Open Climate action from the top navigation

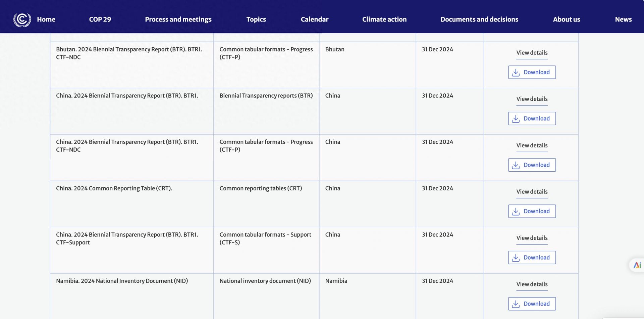pyautogui.click(x=384, y=19)
